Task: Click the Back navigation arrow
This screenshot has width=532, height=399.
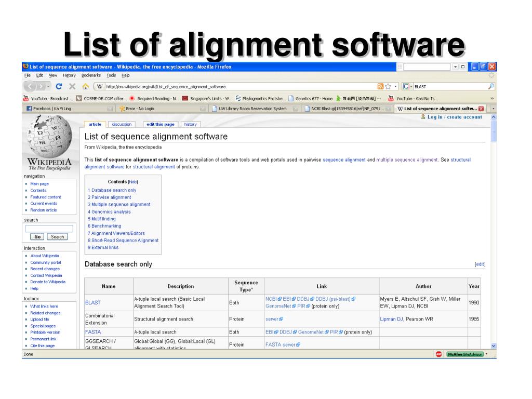Action: [x=30, y=87]
